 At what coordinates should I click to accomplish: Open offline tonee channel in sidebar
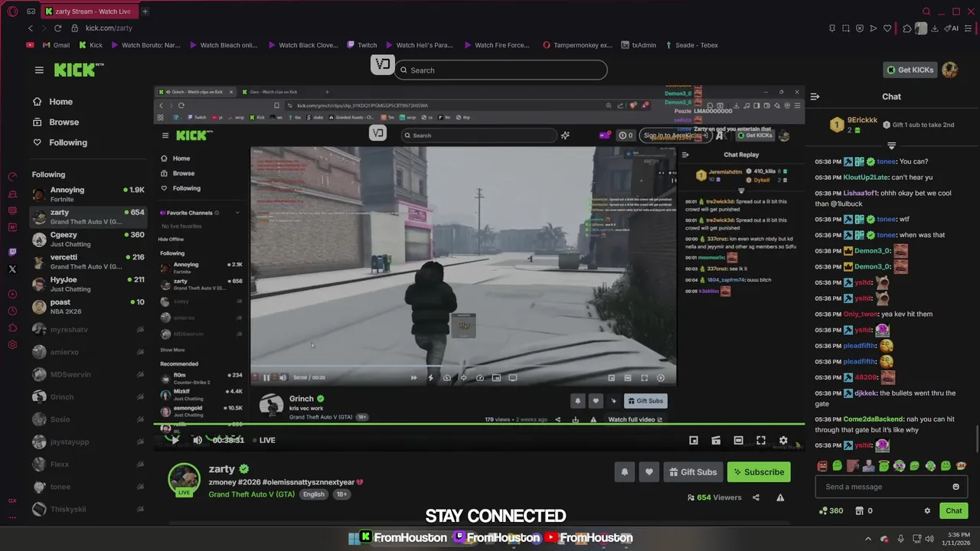[88, 487]
